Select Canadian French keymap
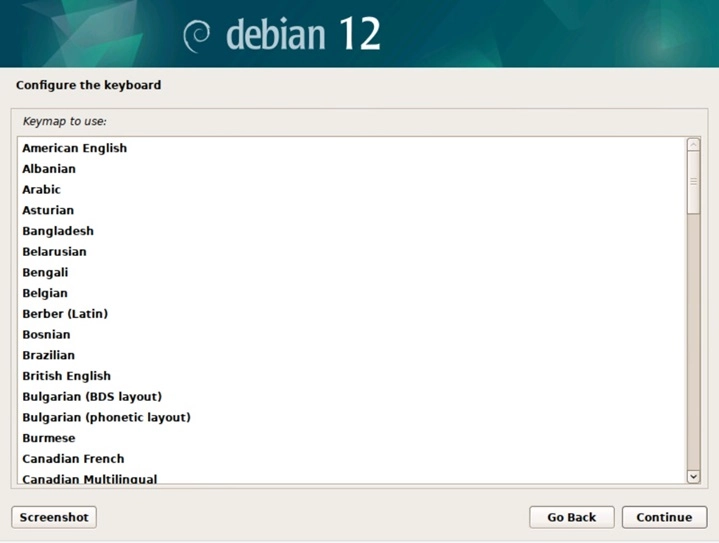This screenshot has width=719, height=543. point(352,459)
